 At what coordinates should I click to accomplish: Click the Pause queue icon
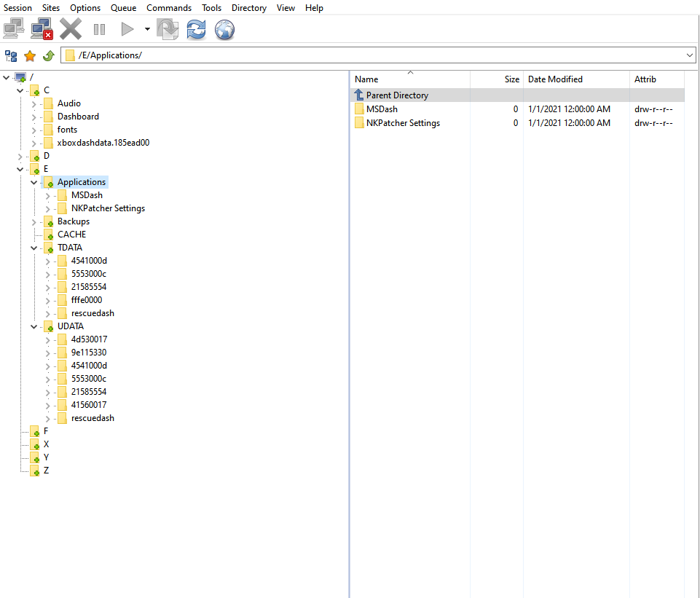(x=99, y=29)
